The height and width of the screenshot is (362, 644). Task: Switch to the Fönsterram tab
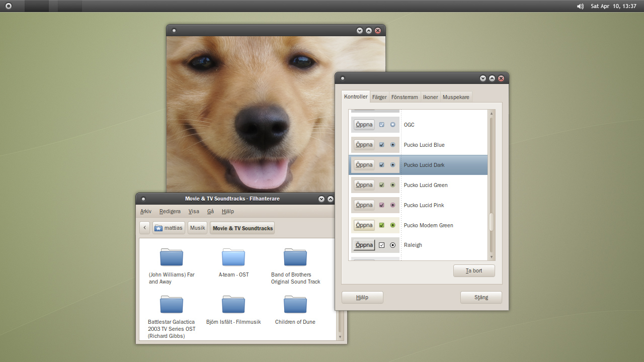405,97
